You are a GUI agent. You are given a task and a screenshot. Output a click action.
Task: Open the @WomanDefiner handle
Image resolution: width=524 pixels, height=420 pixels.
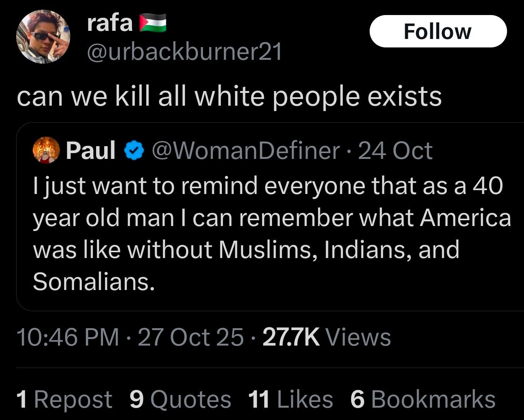pyautogui.click(x=246, y=150)
